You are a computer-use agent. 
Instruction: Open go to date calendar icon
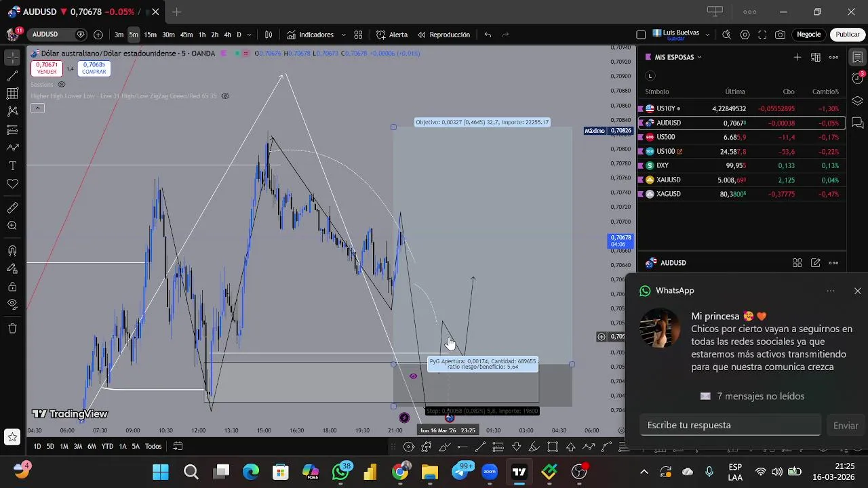[178, 446]
